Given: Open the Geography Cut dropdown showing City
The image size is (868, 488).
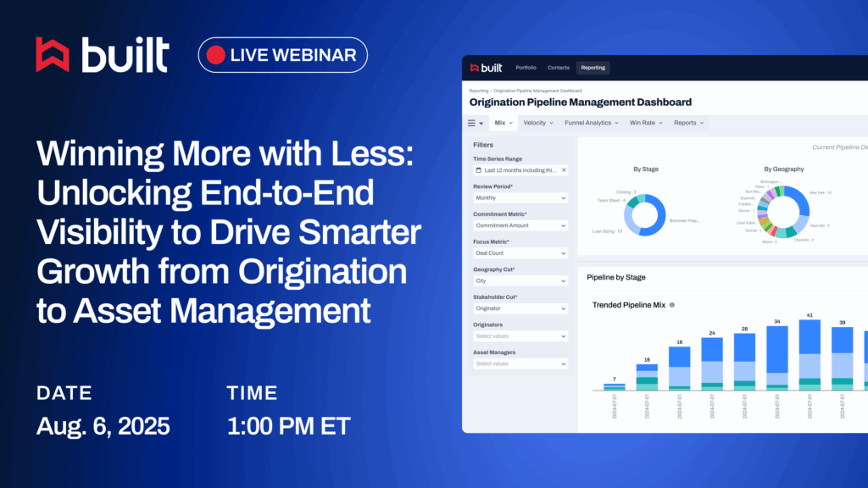Looking at the screenshot, I should pyautogui.click(x=520, y=281).
